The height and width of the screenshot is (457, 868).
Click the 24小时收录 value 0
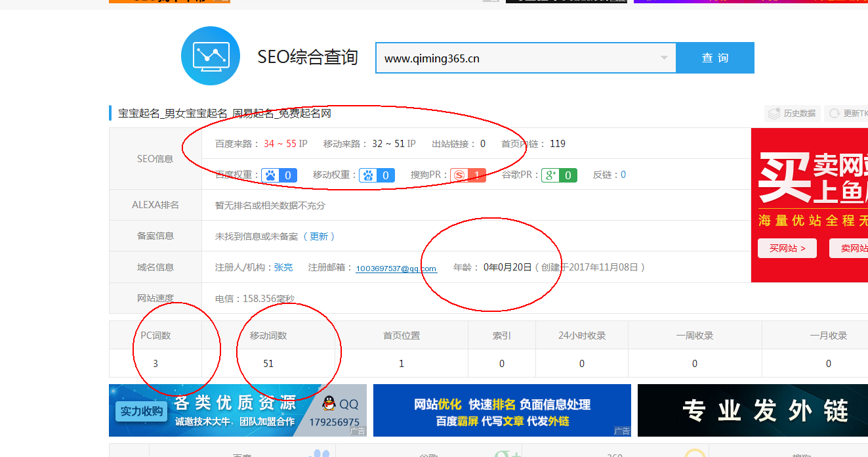[x=582, y=363]
